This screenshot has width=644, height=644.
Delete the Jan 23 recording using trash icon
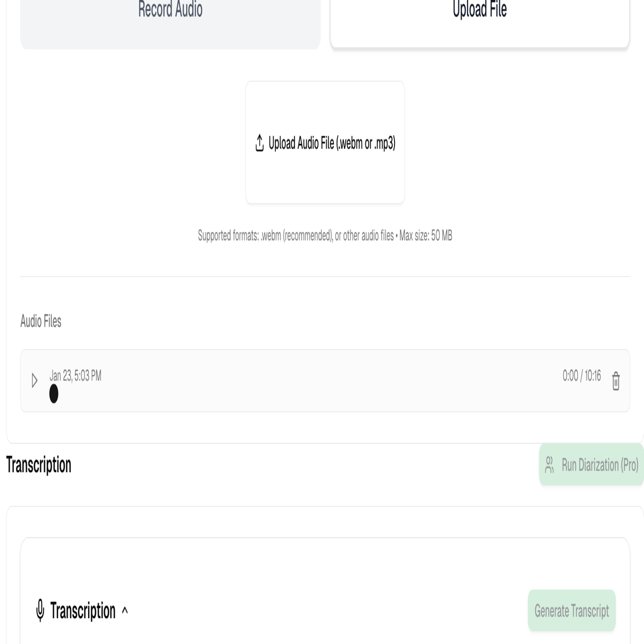tap(616, 380)
